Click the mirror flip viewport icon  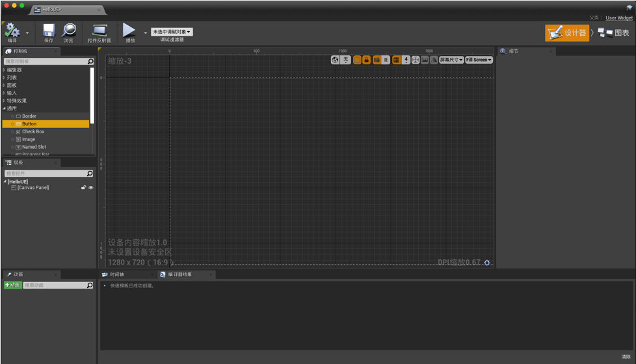434,60
